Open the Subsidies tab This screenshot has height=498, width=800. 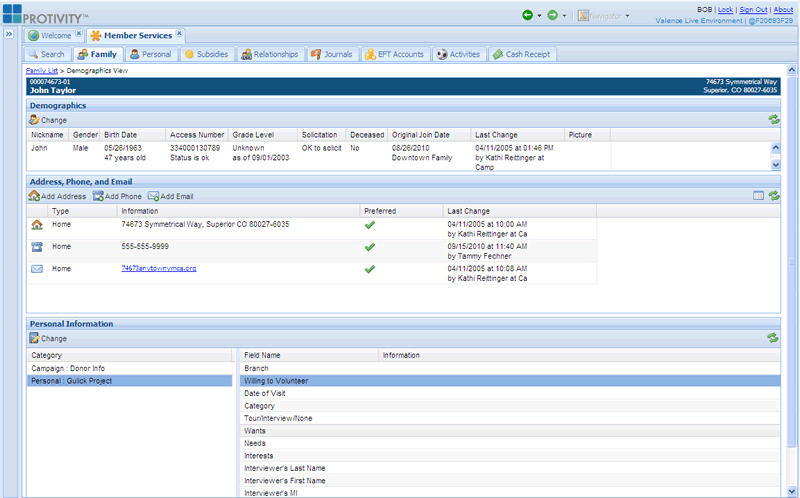click(x=207, y=54)
